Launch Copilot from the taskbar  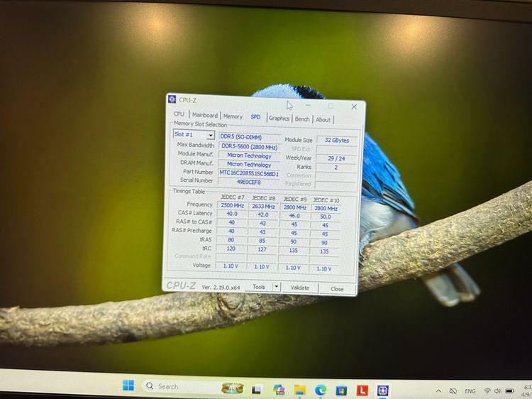279,390
